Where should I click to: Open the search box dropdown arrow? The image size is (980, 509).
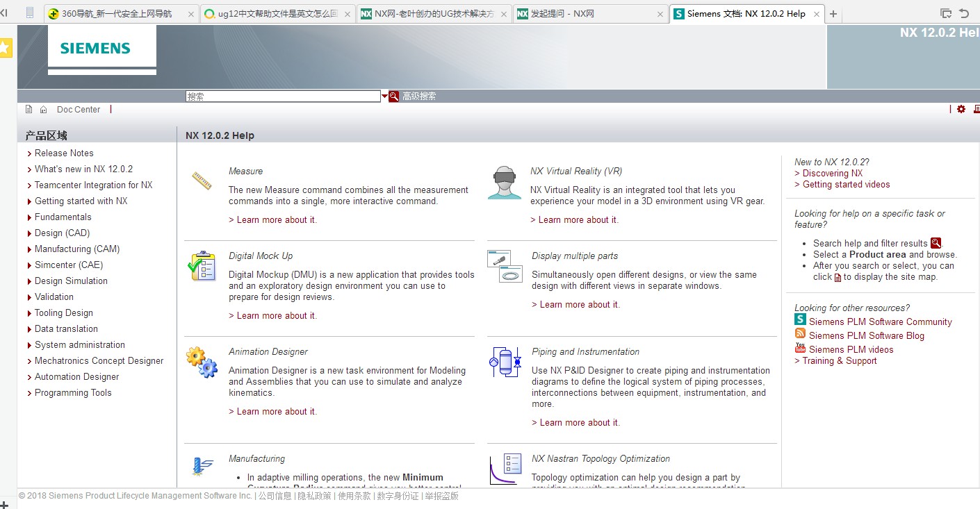384,97
